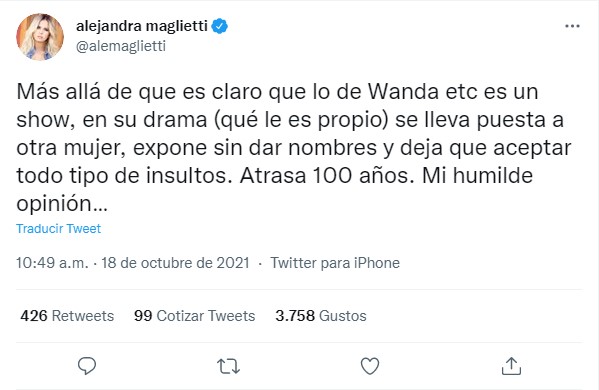Image resolution: width=599 pixels, height=390 pixels.
Task: Click the 426 retweet count number
Action: [34, 316]
